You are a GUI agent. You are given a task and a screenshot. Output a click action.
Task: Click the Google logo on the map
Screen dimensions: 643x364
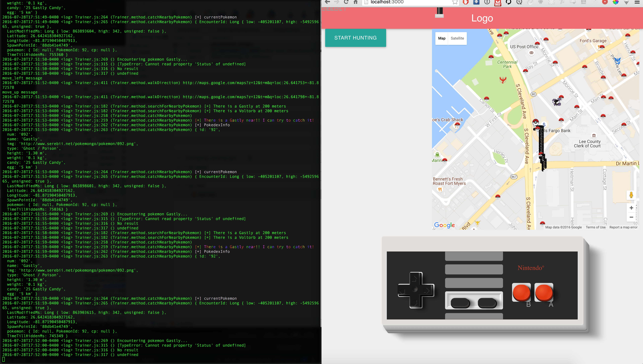[x=444, y=225]
